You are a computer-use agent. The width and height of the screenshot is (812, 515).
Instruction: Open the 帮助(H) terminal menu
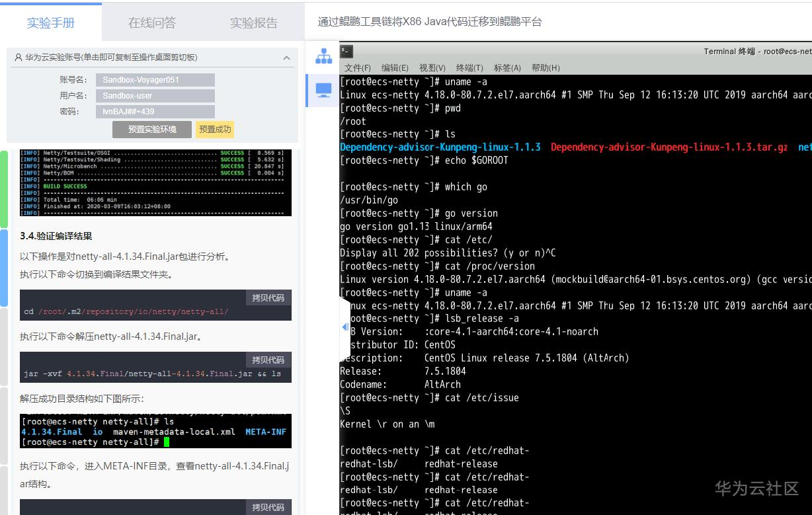pyautogui.click(x=546, y=68)
